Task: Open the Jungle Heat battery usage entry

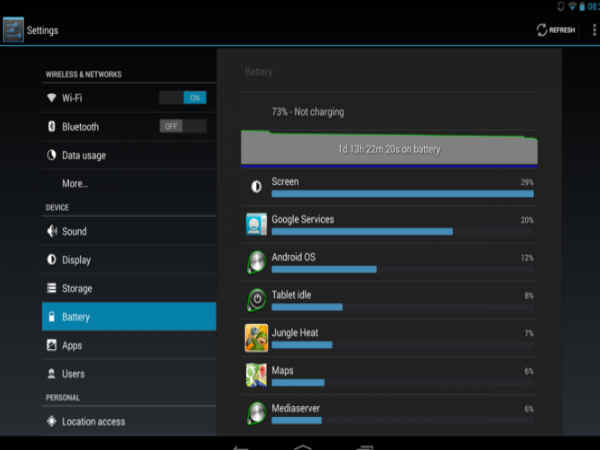Action: click(388, 338)
